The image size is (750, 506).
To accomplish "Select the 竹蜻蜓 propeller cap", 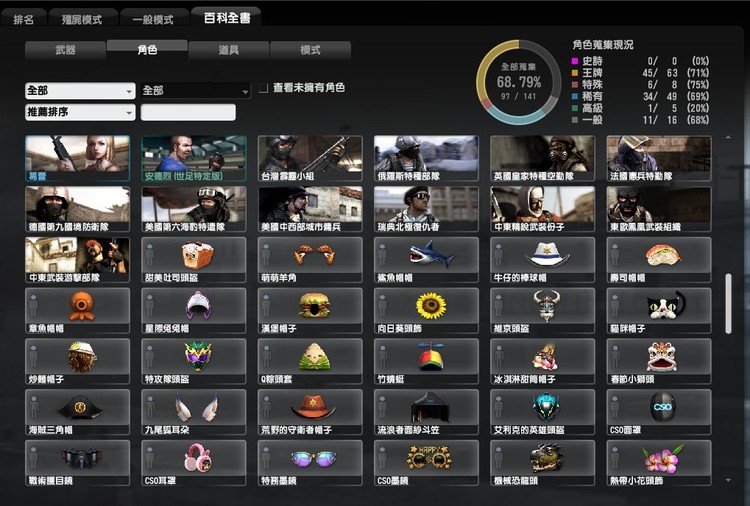I will pos(426,361).
